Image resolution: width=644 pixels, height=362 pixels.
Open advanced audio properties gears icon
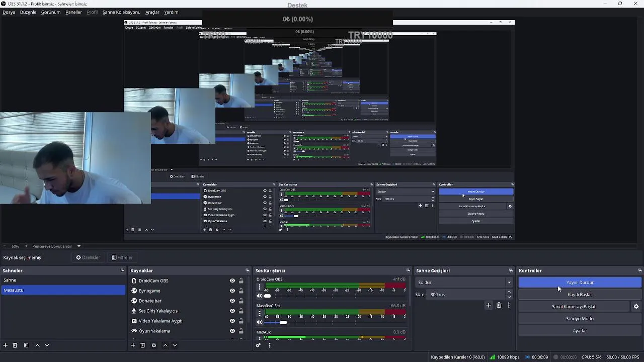pyautogui.click(x=258, y=345)
